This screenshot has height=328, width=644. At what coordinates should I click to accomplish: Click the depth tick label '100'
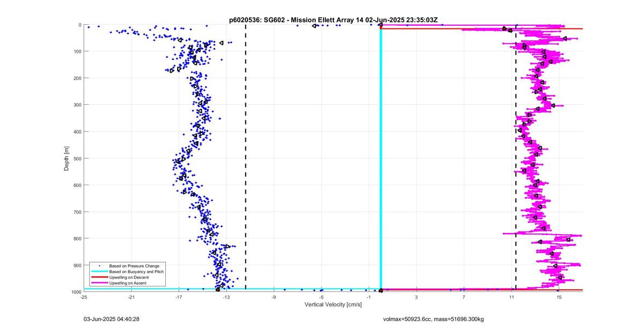pos(77,52)
